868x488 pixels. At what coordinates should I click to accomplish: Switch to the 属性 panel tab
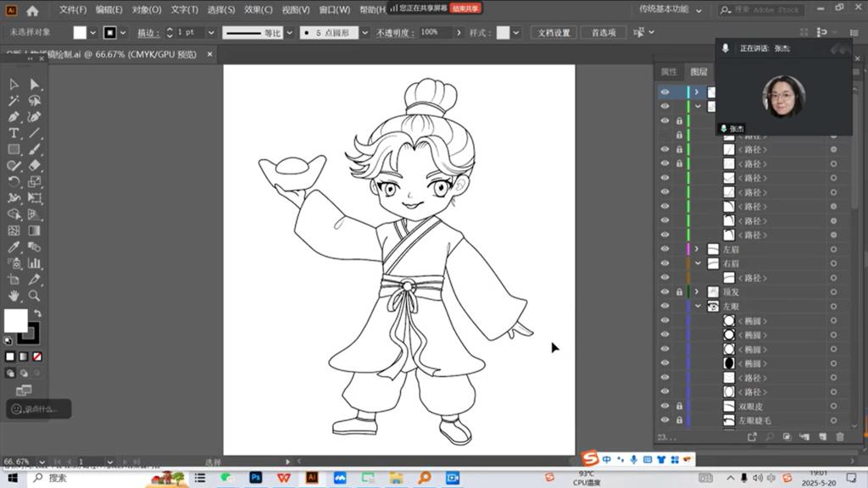[669, 72]
